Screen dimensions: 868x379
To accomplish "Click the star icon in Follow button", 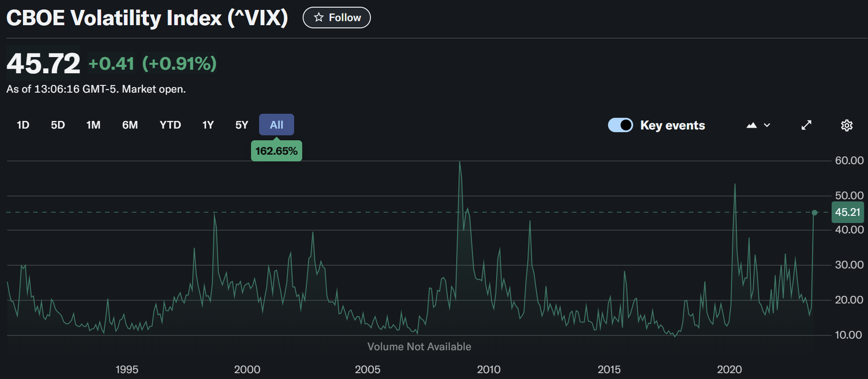I will click(x=319, y=18).
